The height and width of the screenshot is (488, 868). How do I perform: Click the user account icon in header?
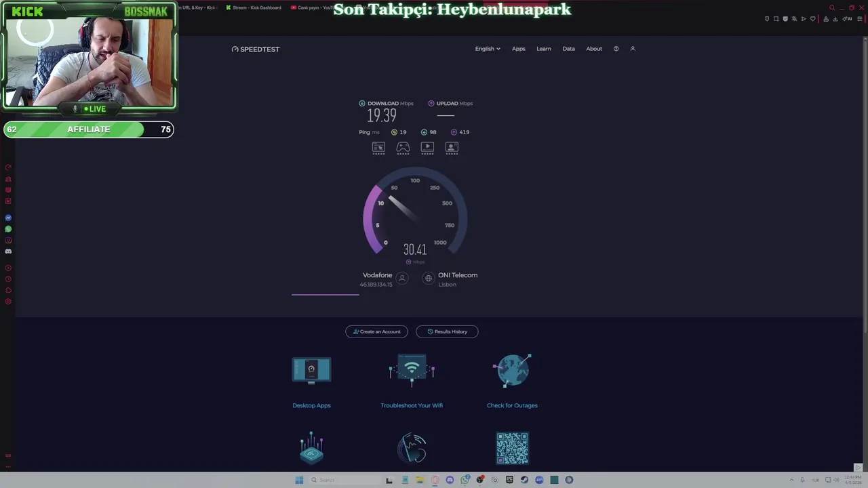click(633, 49)
